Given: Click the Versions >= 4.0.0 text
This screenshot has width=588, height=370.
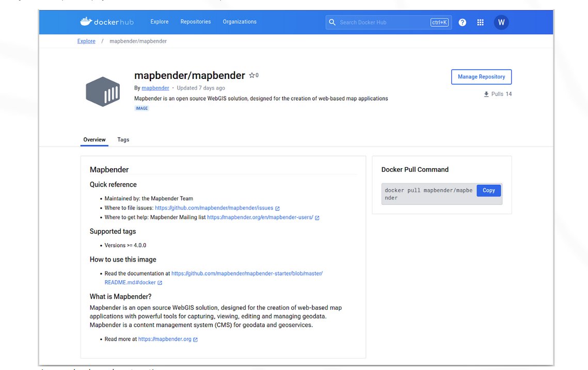Looking at the screenshot, I should (125, 246).
